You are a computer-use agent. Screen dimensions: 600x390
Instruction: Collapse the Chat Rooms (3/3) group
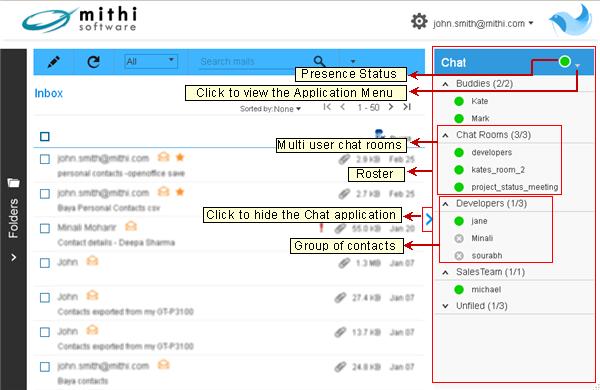pyautogui.click(x=445, y=135)
